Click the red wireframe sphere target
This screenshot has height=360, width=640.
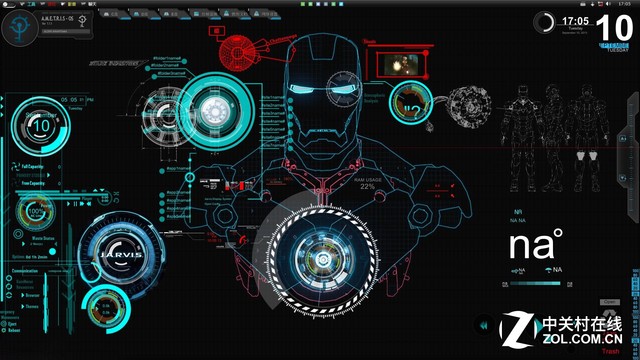[237, 52]
